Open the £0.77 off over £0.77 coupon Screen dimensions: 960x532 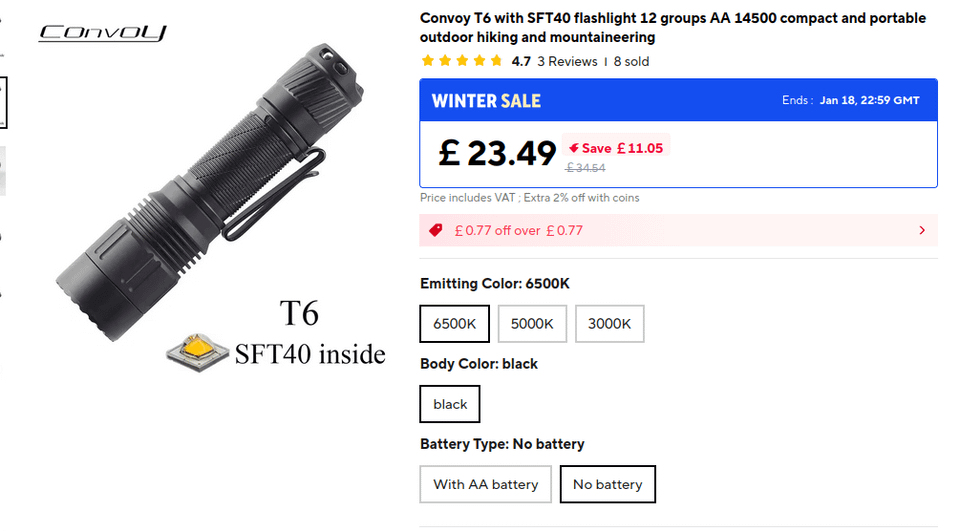pyautogui.click(x=518, y=230)
